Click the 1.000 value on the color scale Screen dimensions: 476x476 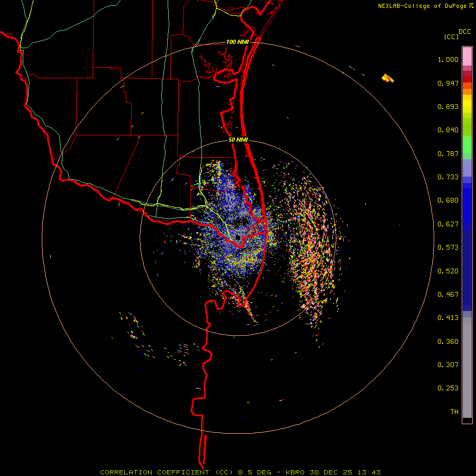pyautogui.click(x=448, y=59)
